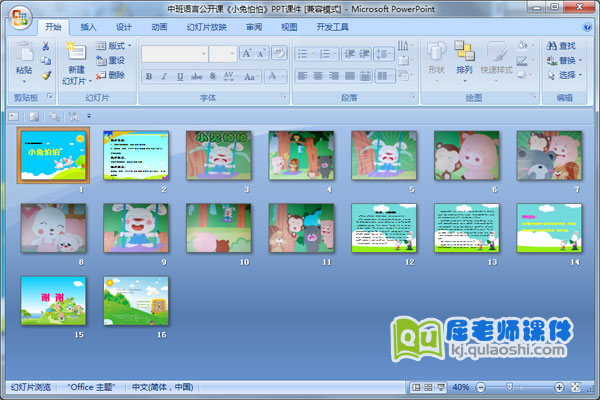
Task: Click the Delete slide (删除) icon
Action: (101, 75)
